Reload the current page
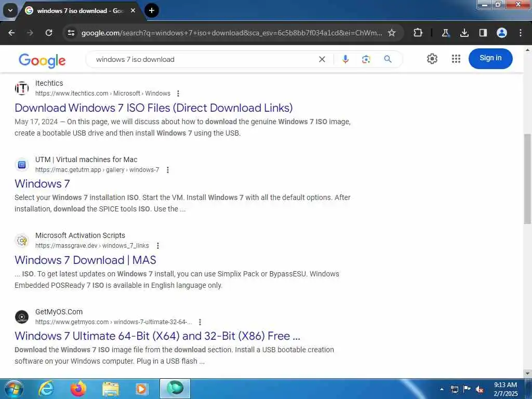Image resolution: width=532 pixels, height=399 pixels. click(49, 33)
